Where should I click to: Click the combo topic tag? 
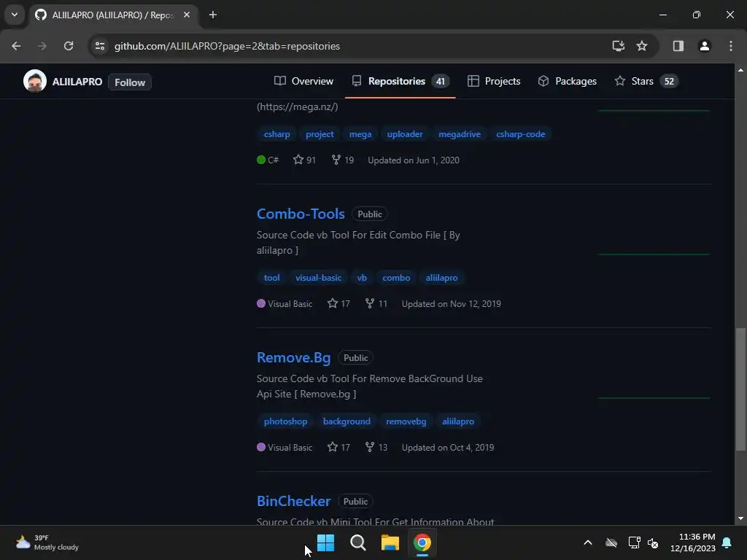396,278
